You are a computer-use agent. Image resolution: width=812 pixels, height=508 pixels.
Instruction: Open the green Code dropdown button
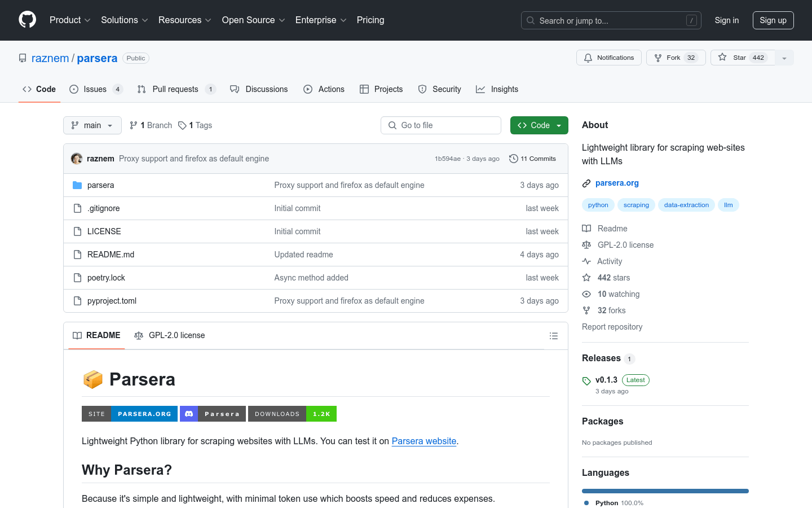click(539, 125)
